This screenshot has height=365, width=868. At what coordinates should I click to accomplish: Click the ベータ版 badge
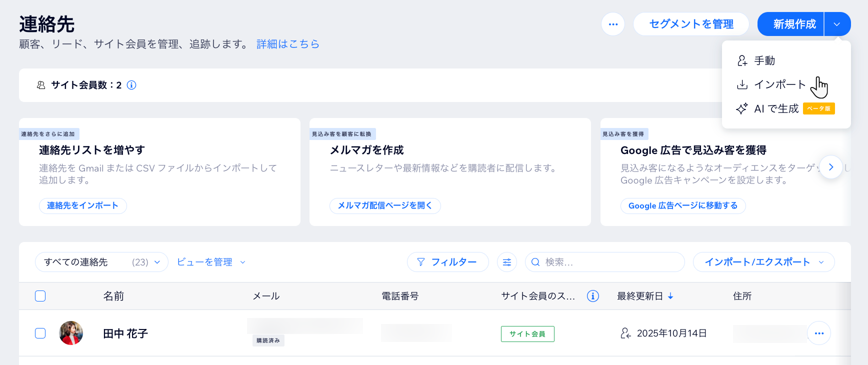tap(819, 108)
